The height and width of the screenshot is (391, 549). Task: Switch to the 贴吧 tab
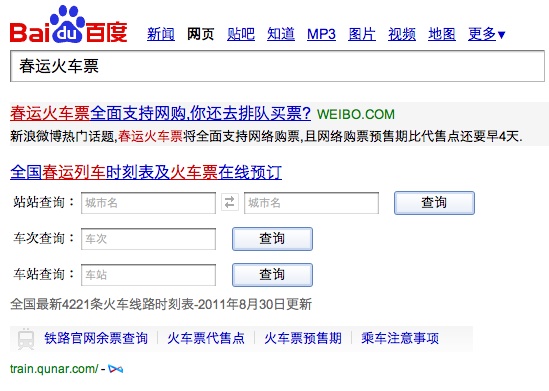tap(241, 34)
